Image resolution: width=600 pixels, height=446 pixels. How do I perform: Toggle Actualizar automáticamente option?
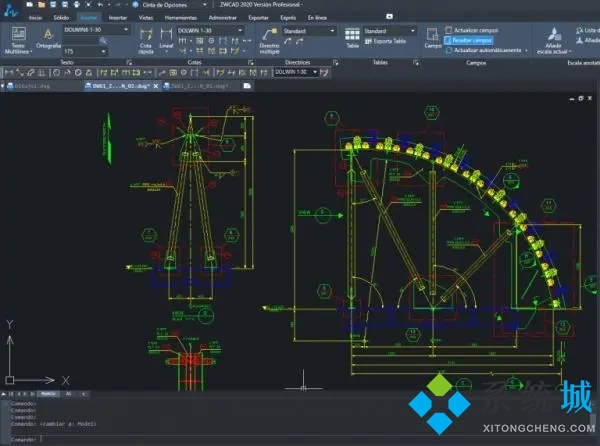488,50
